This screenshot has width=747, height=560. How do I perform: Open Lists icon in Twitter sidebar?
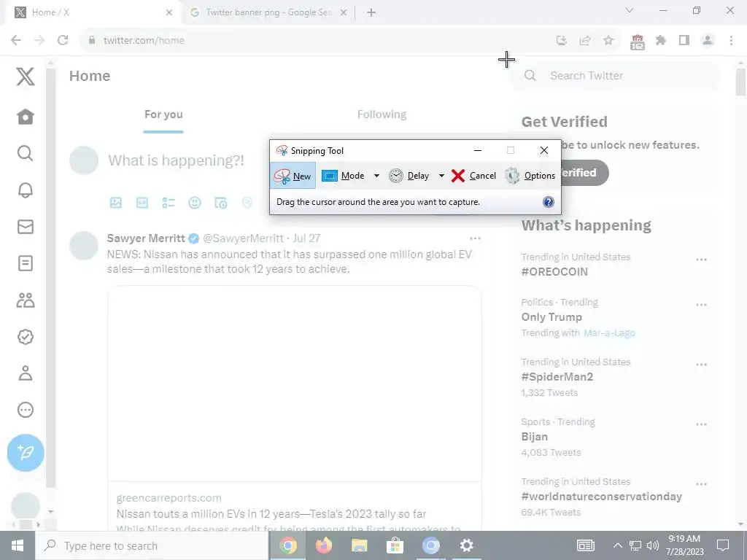point(26,263)
